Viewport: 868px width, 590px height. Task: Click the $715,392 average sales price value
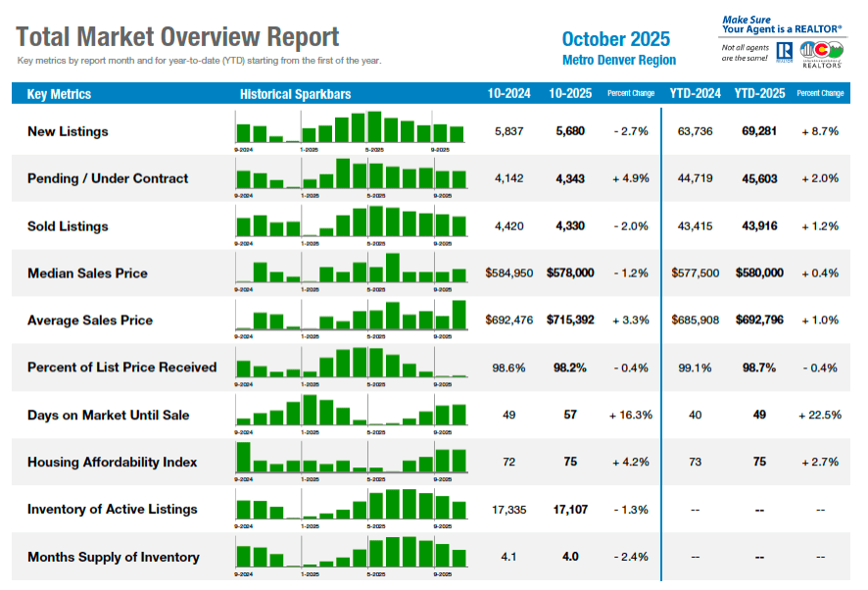[x=570, y=320]
